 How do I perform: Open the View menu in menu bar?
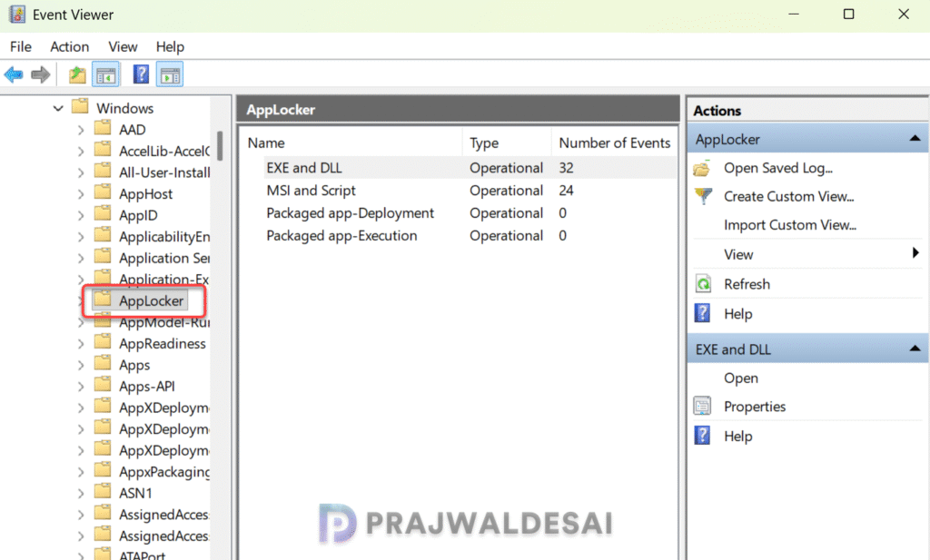coord(123,46)
